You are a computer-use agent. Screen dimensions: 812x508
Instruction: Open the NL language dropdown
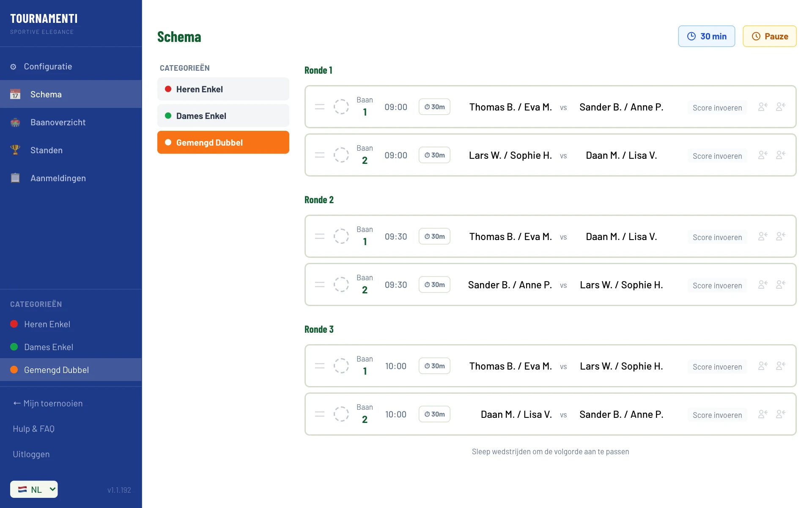(34, 489)
